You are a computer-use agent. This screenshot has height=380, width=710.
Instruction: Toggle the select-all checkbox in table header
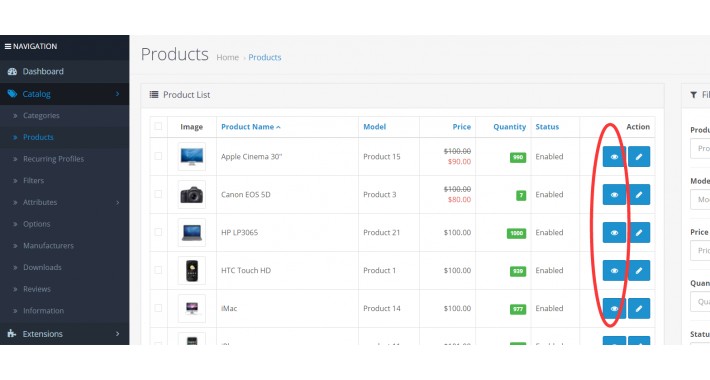[x=158, y=126]
